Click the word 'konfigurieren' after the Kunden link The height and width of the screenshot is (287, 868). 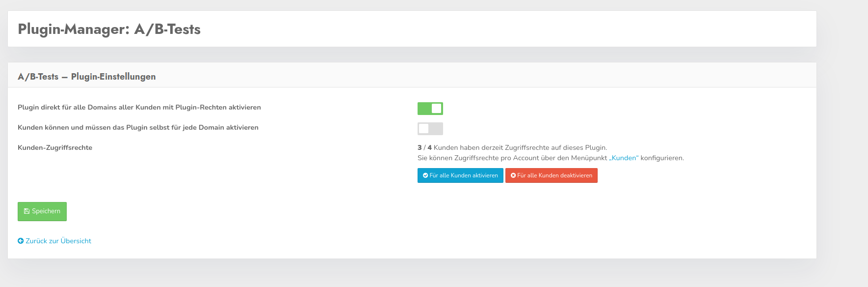point(662,158)
